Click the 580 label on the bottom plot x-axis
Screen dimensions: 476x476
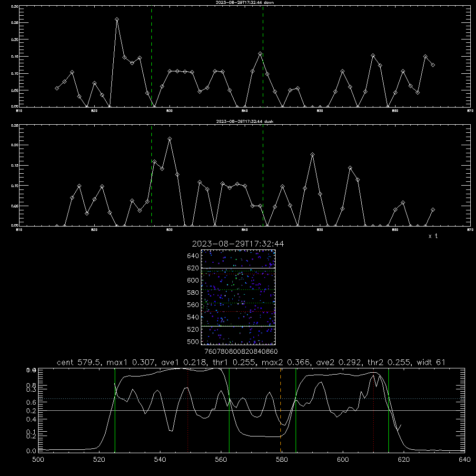click(282, 460)
